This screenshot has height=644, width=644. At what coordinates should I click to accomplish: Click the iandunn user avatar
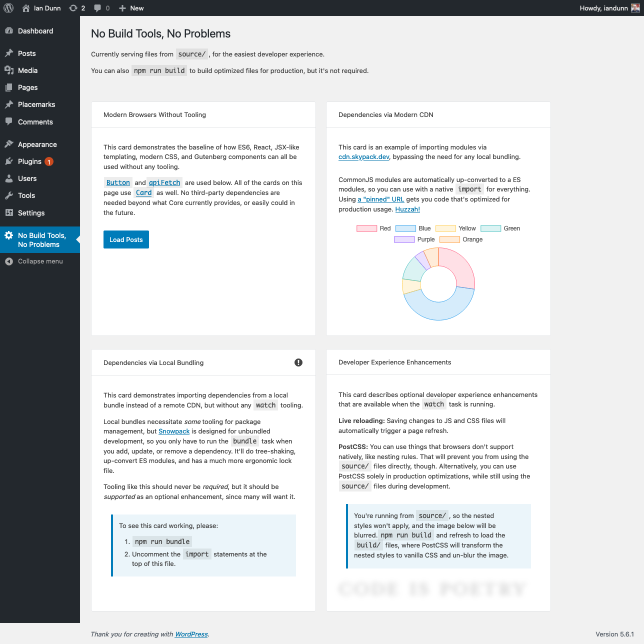pos(635,8)
